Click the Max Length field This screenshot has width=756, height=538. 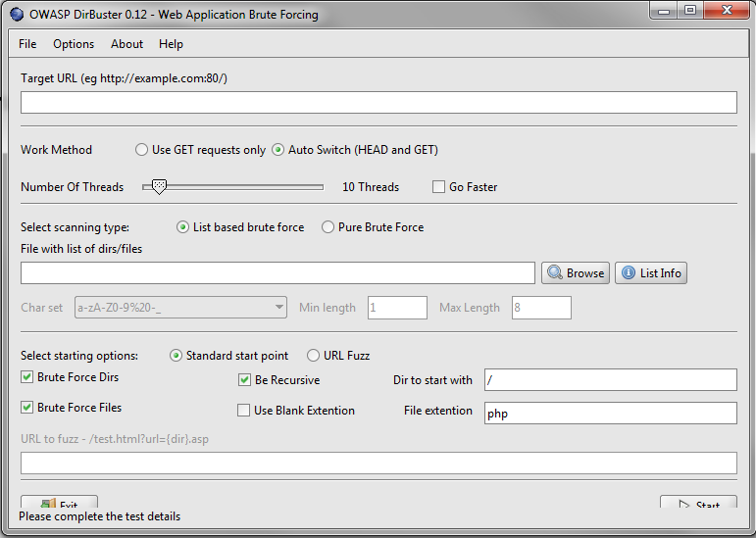click(541, 308)
